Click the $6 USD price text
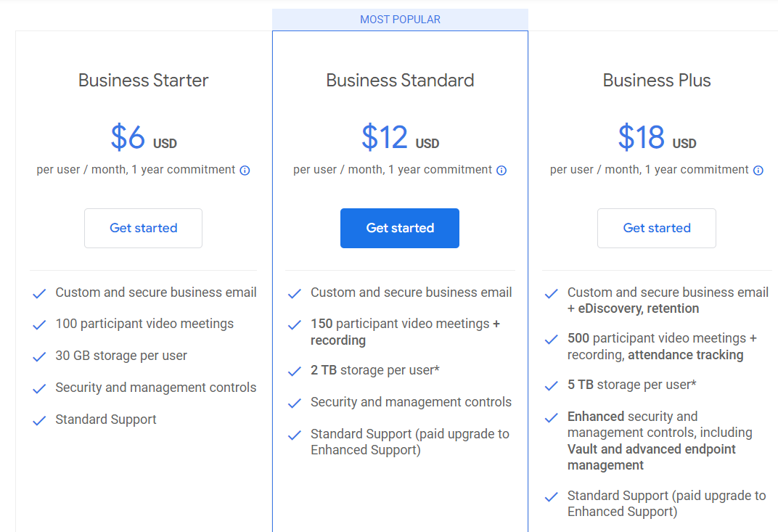 144,137
